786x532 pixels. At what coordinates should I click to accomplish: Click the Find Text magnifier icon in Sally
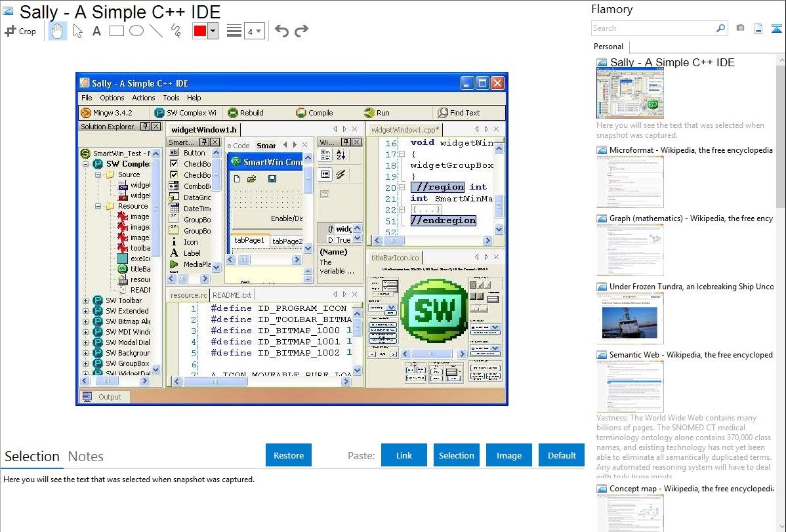(x=443, y=113)
